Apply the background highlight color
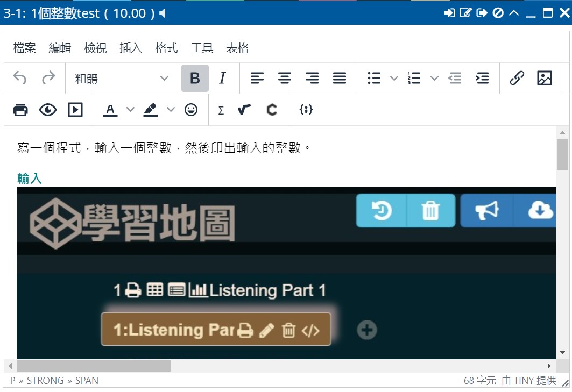 [150, 110]
